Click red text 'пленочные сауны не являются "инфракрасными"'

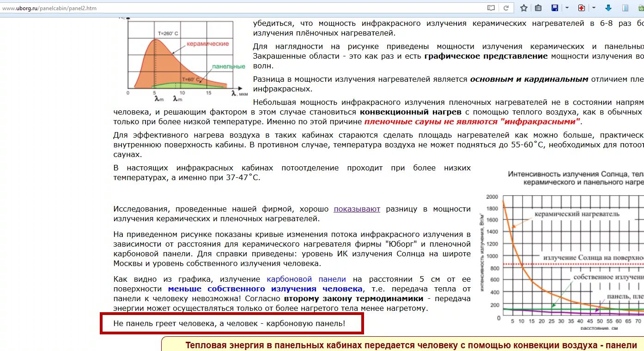472,122
